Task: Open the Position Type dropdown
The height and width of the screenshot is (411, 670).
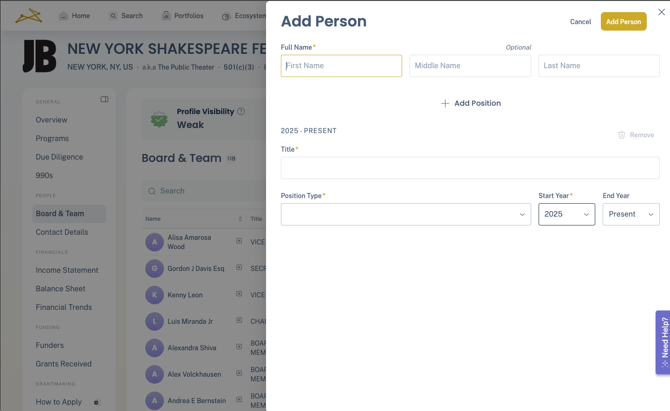Action: tap(405, 214)
